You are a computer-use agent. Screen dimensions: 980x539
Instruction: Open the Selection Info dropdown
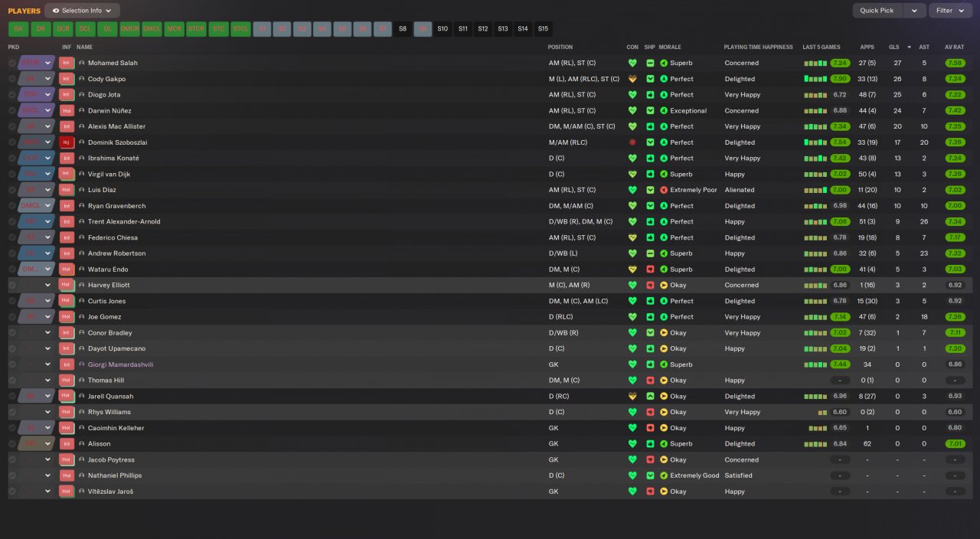click(82, 11)
